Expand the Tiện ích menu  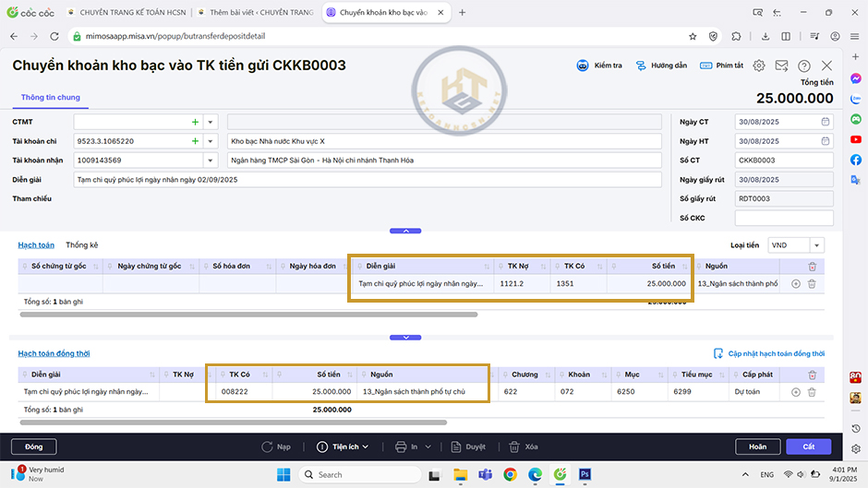[x=342, y=446]
